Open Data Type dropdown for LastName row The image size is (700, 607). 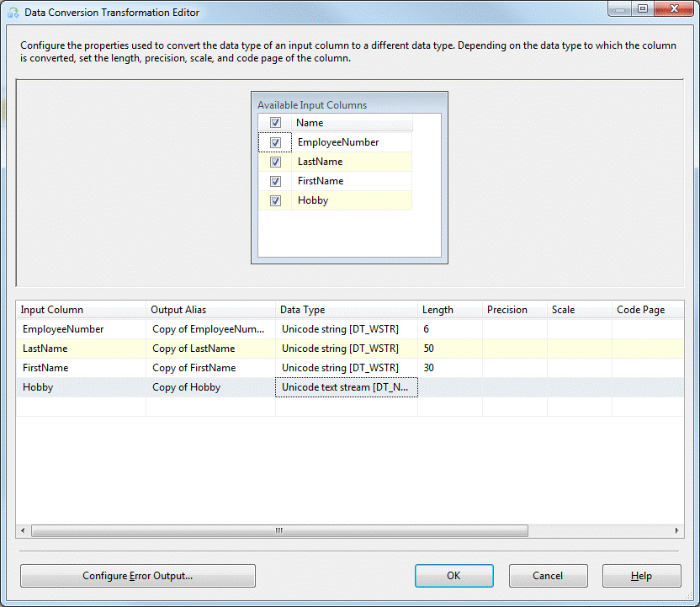click(x=347, y=349)
